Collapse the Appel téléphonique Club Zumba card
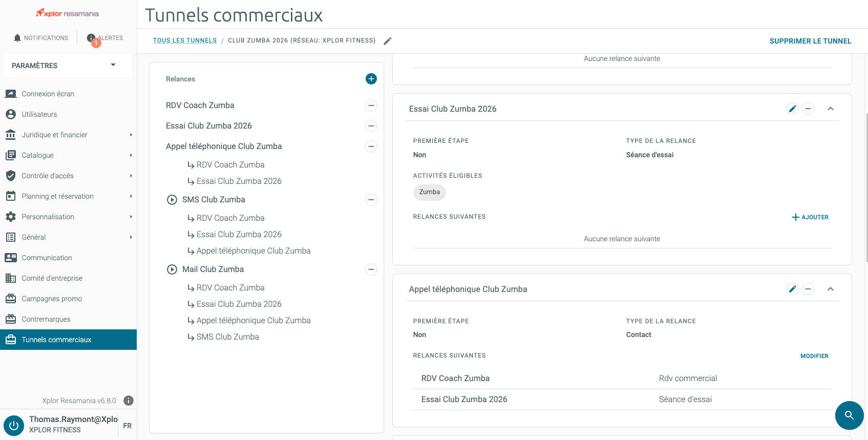The image size is (868, 440). (x=831, y=289)
